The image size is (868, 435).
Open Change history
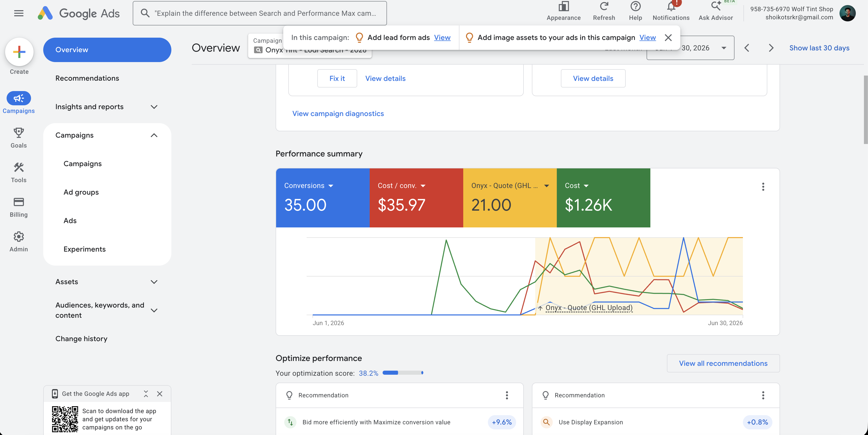pos(81,339)
